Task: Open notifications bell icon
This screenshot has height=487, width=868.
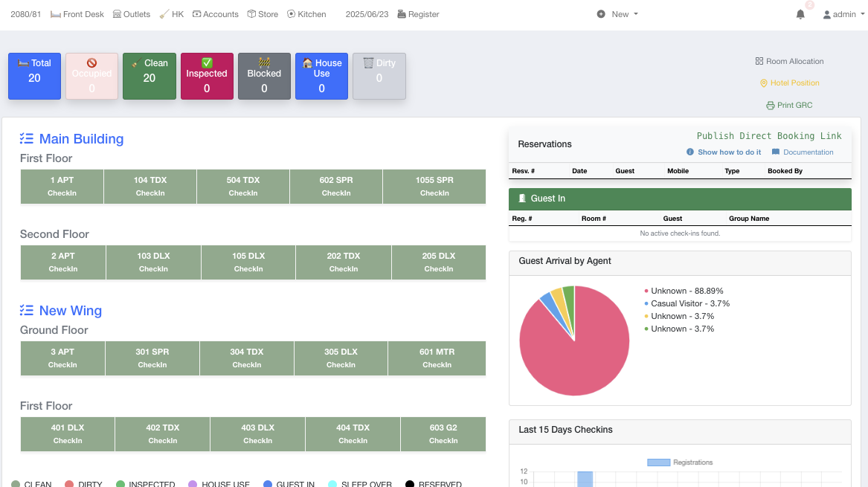Action: pyautogui.click(x=800, y=14)
